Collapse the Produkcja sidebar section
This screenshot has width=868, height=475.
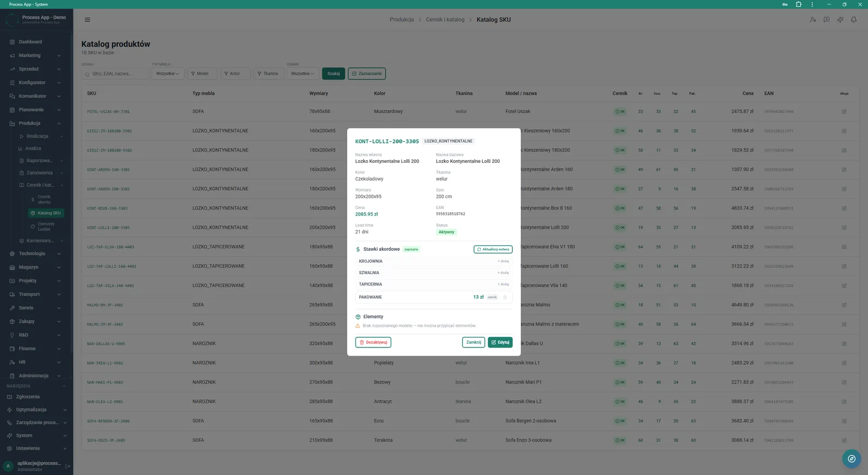(x=35, y=123)
